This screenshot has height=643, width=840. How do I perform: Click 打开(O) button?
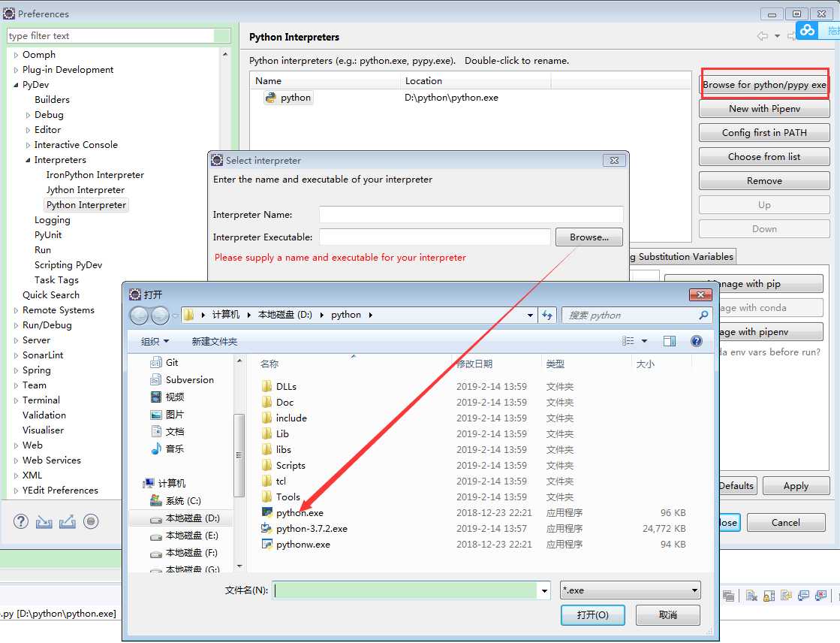point(592,615)
